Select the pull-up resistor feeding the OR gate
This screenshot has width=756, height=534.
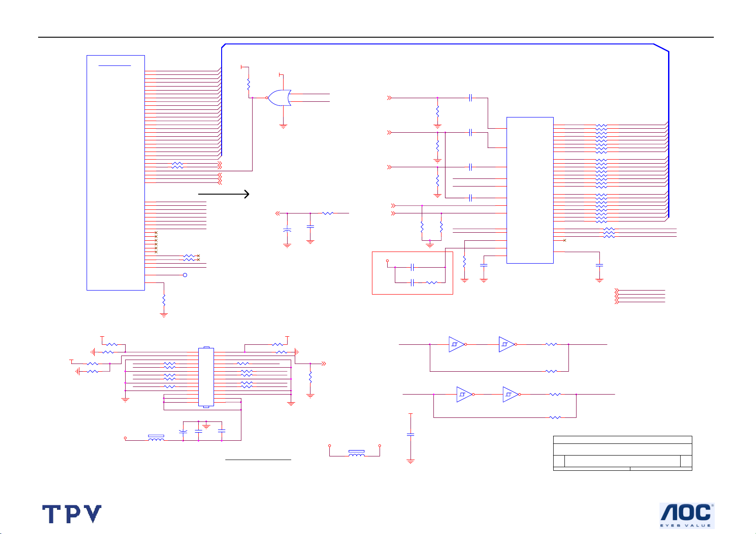coord(248,83)
